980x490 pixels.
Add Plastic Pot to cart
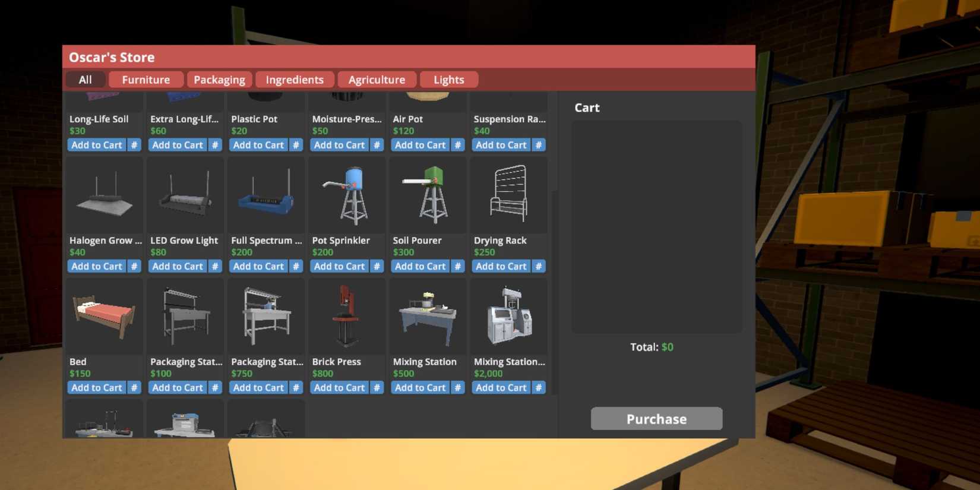tap(258, 145)
